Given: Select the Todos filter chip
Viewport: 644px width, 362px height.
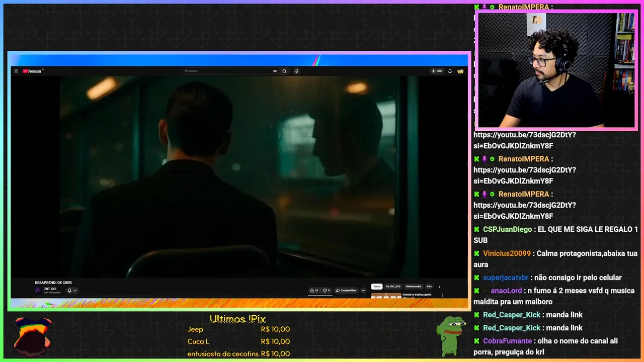Looking at the screenshot, I should (x=377, y=287).
